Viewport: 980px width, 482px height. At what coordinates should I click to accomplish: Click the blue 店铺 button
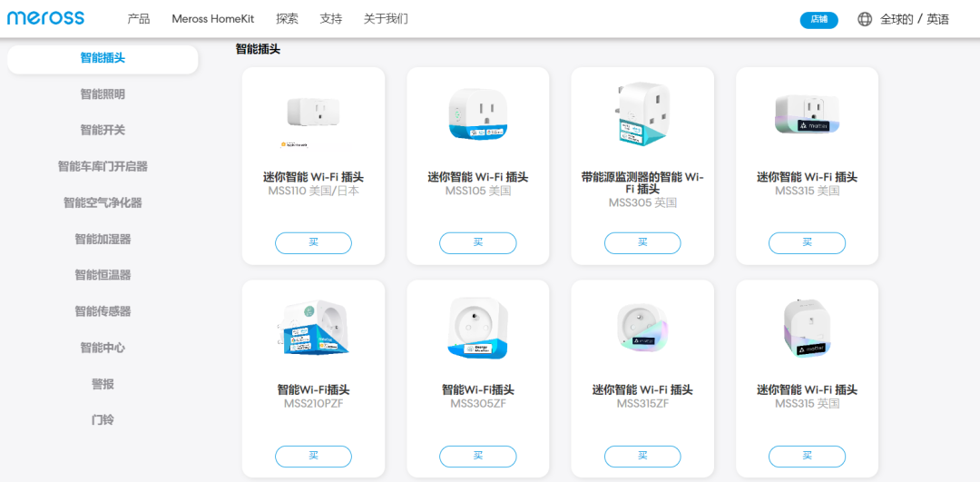point(818,19)
